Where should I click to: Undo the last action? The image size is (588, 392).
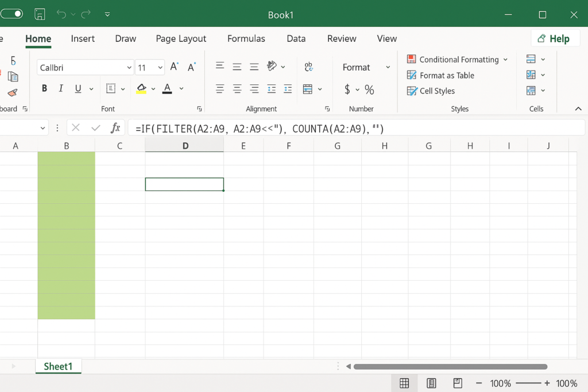point(61,14)
